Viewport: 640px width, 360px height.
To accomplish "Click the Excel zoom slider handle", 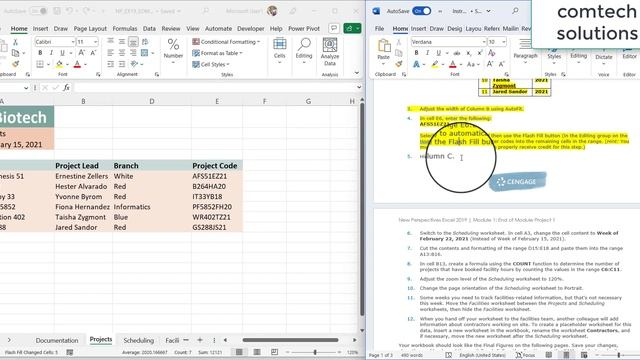I will coord(315,352).
